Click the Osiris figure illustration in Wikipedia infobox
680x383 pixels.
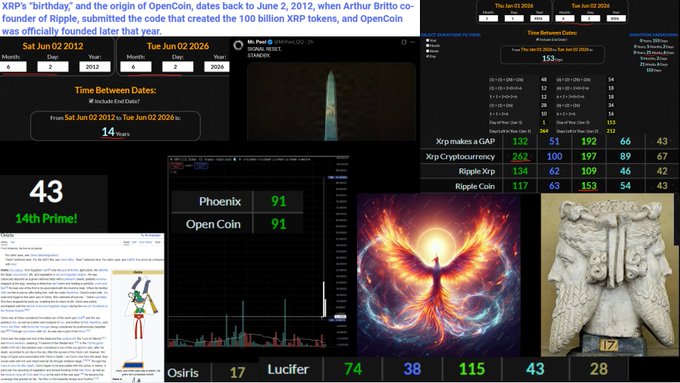(137, 321)
